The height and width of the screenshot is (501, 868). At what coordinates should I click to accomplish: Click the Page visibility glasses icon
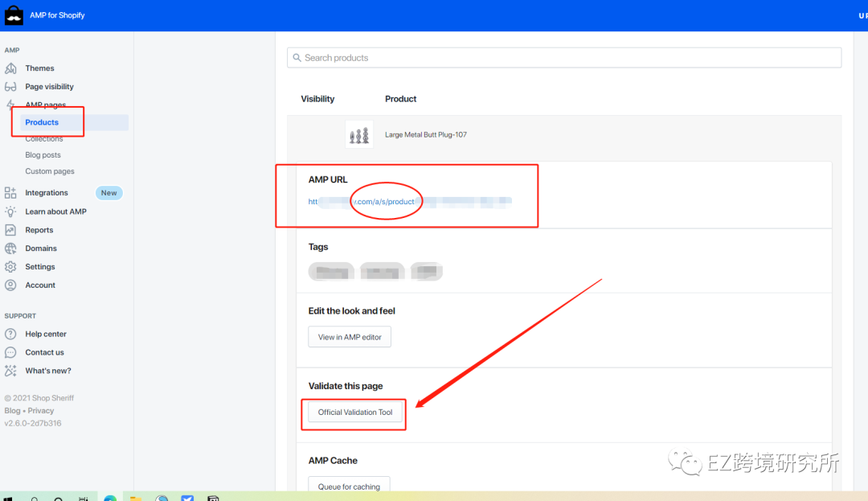pos(10,86)
